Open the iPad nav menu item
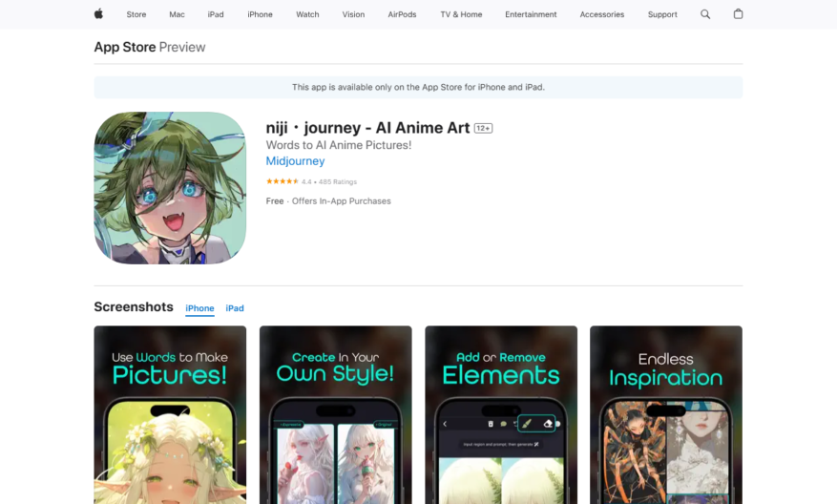 [216, 14]
